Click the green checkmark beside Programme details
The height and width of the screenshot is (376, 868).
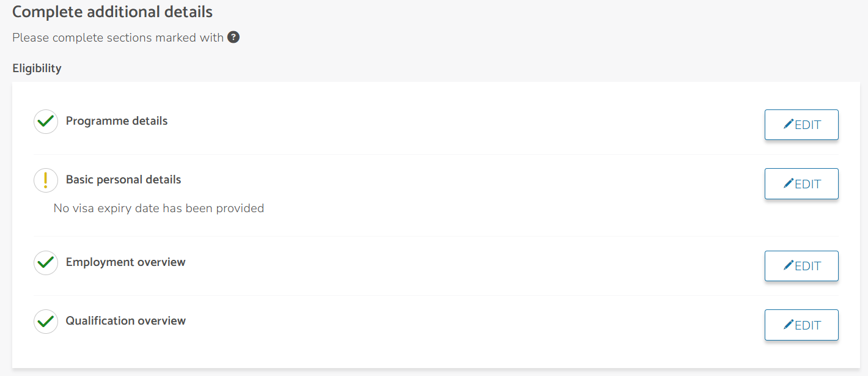click(46, 122)
